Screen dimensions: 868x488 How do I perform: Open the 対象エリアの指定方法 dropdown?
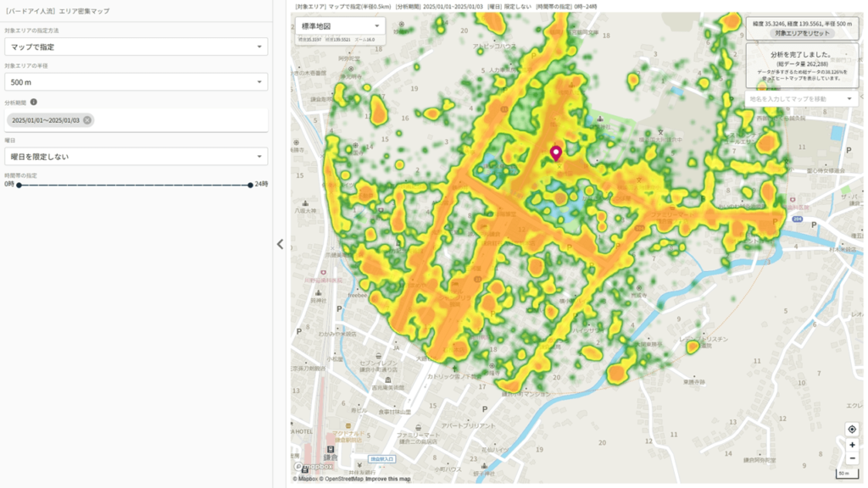[136, 47]
